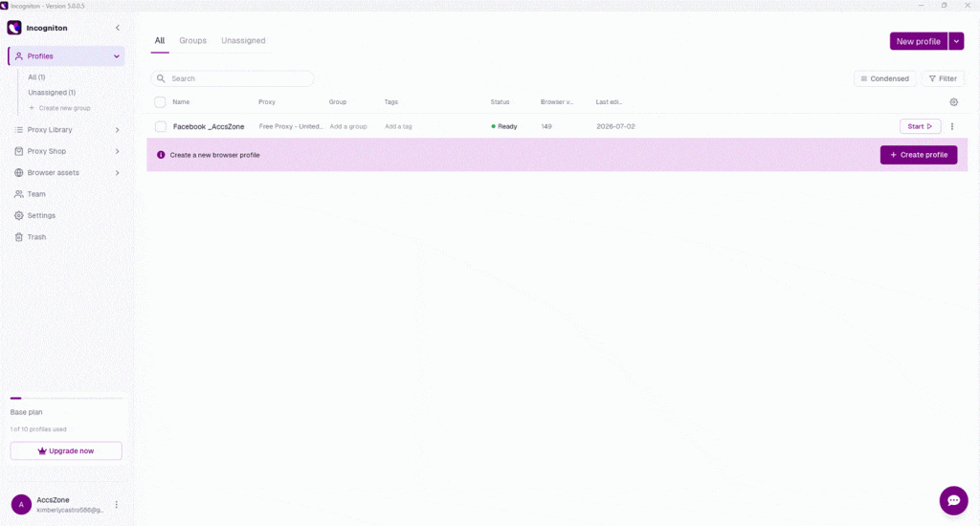Click the 2026-07-02 last edited date

pyautogui.click(x=615, y=126)
